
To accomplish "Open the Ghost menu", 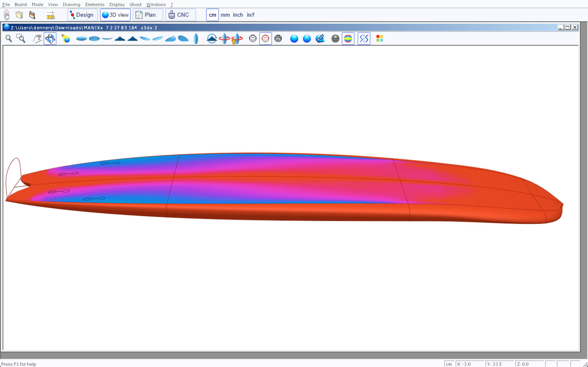I will tap(135, 4).
